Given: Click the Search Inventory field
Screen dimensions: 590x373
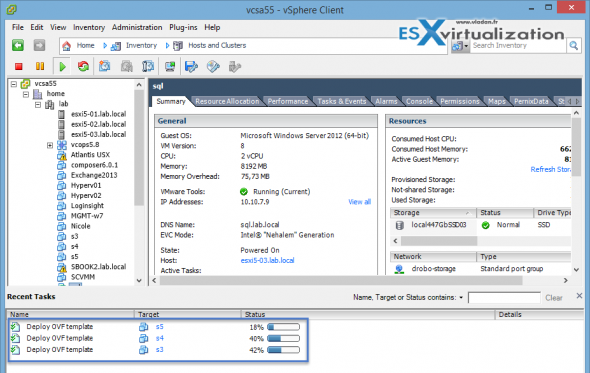Looking at the screenshot, I should tap(518, 46).
